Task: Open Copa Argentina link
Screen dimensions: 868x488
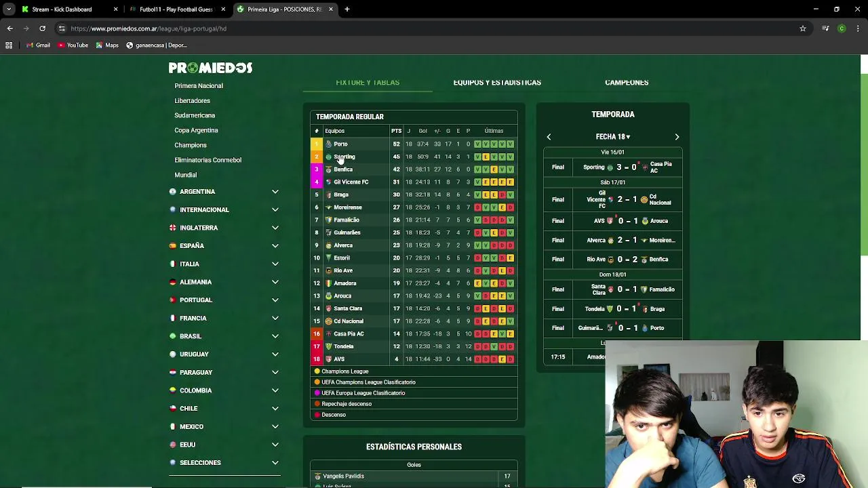Action: pyautogui.click(x=196, y=130)
